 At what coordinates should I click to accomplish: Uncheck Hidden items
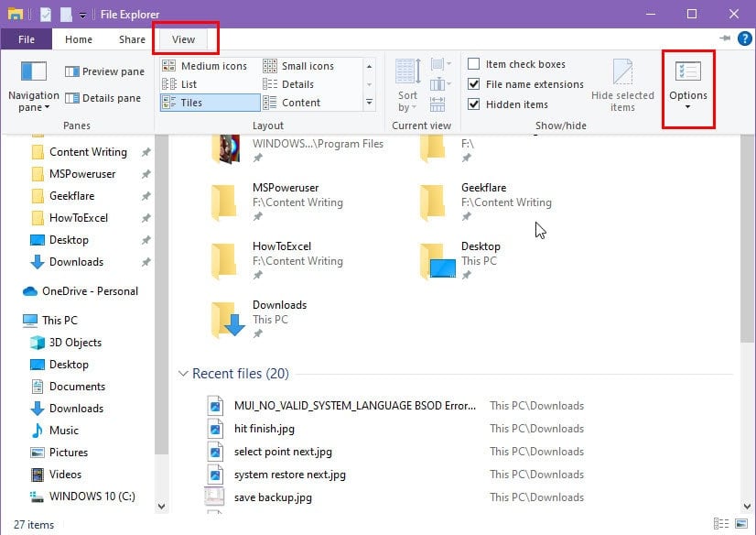coord(508,104)
